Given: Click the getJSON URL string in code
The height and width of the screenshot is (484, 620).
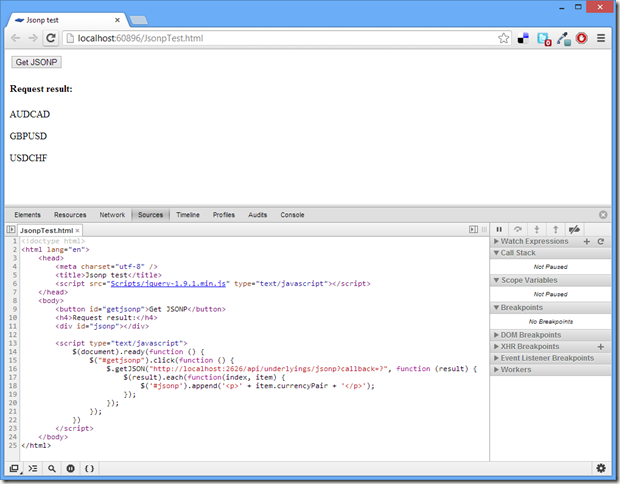Looking at the screenshot, I should 268,369.
